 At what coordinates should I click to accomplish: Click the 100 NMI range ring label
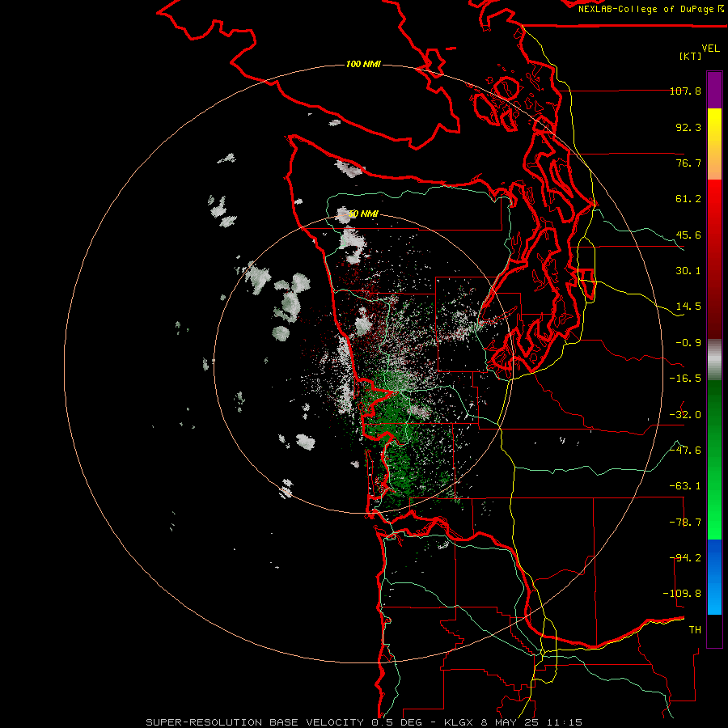pyautogui.click(x=363, y=64)
